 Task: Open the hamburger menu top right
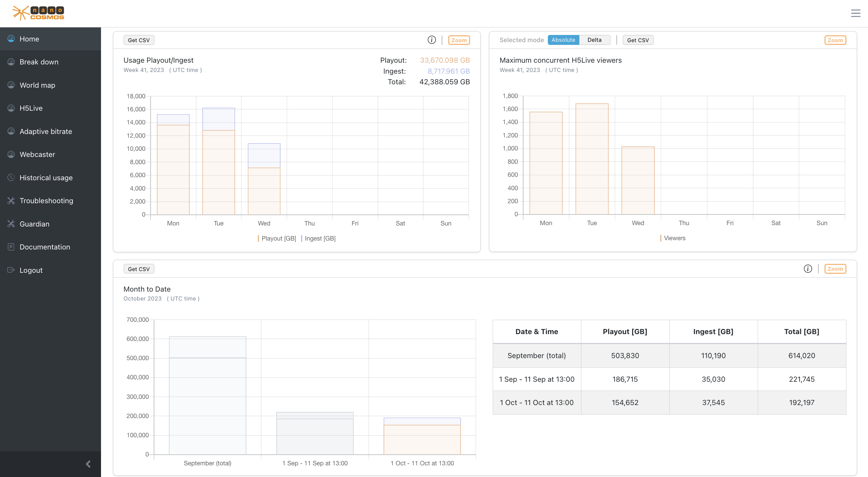(855, 13)
